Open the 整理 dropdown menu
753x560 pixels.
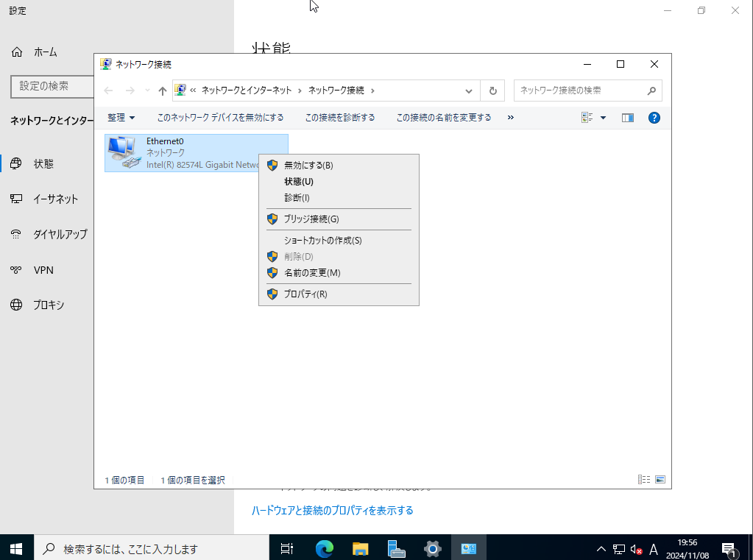pos(121,118)
